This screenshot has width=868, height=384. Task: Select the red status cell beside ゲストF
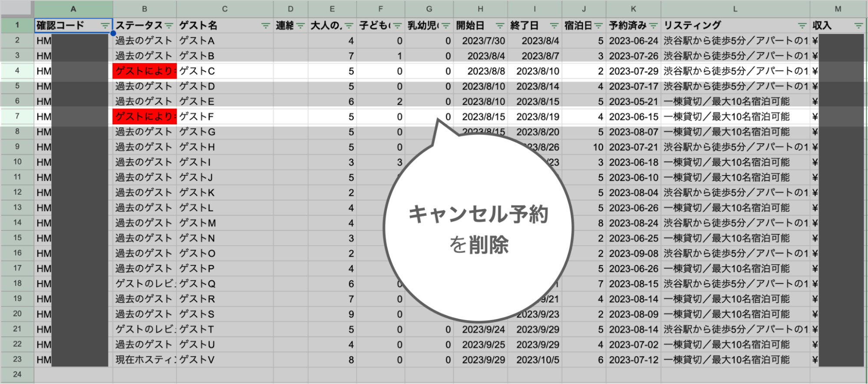click(145, 117)
